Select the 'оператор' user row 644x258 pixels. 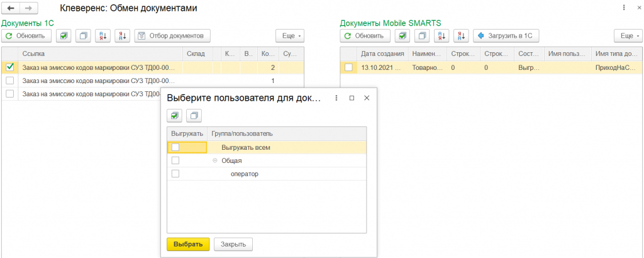click(x=267, y=174)
